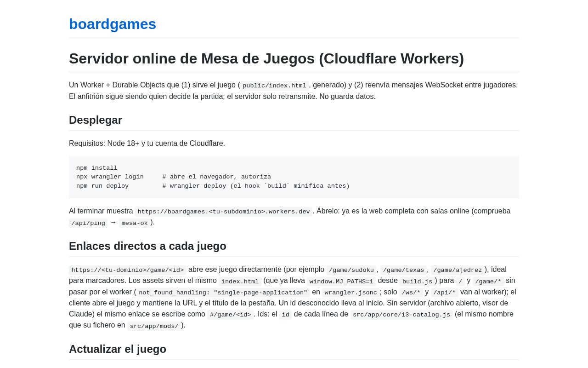Click the '/game/*' inline code
This screenshot has height=368, width=588.
(488, 282)
